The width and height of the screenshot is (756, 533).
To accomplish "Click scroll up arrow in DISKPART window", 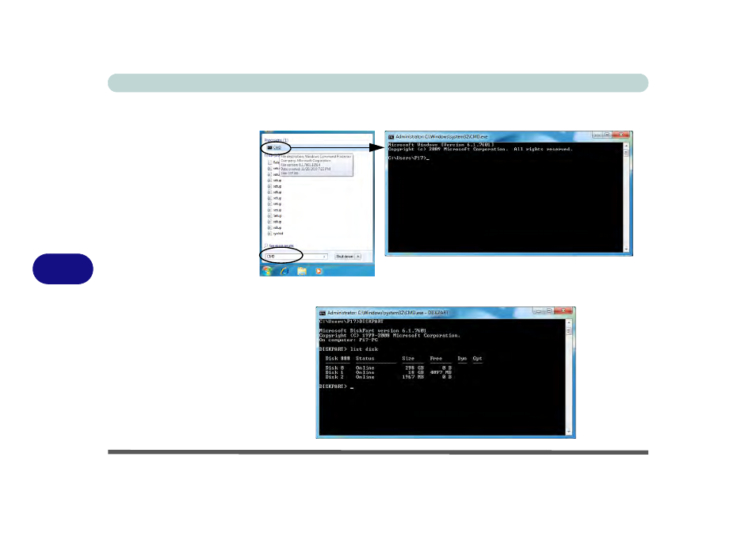I will [569, 322].
